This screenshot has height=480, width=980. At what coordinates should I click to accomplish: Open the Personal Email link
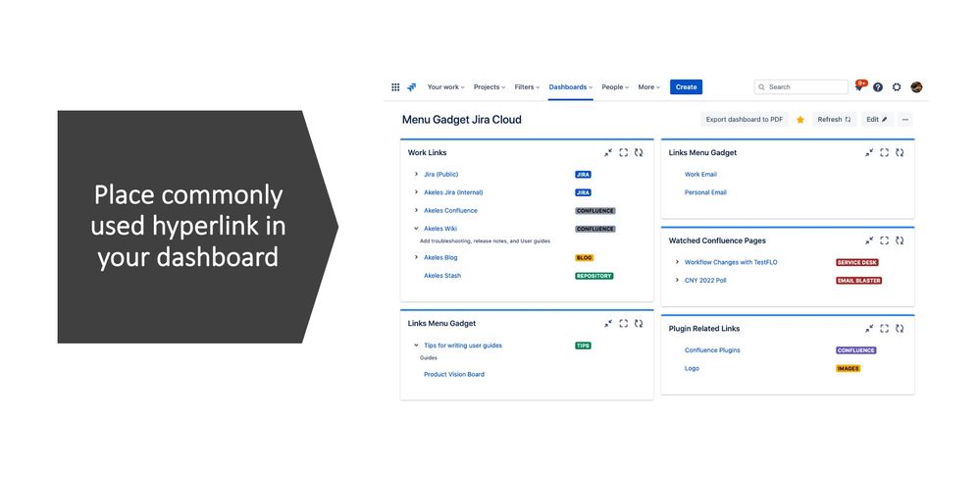click(705, 192)
